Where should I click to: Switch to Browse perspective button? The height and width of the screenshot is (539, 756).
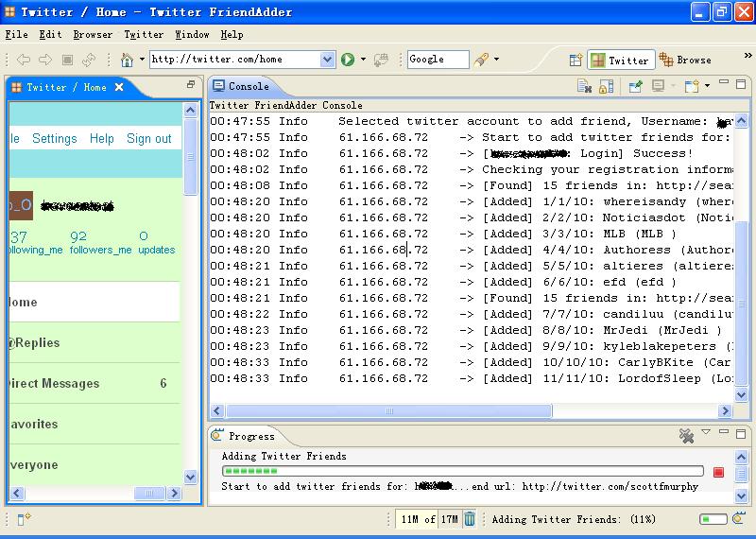pyautogui.click(x=686, y=60)
